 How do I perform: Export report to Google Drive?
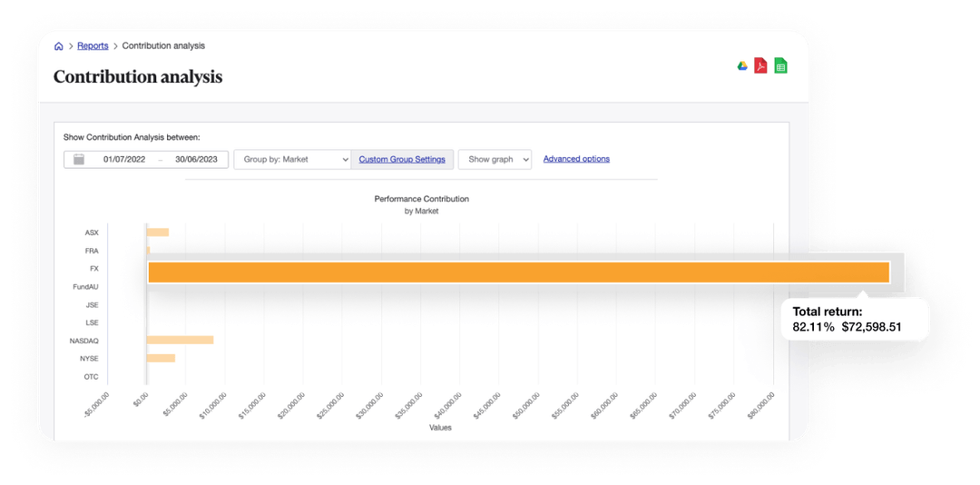click(741, 65)
